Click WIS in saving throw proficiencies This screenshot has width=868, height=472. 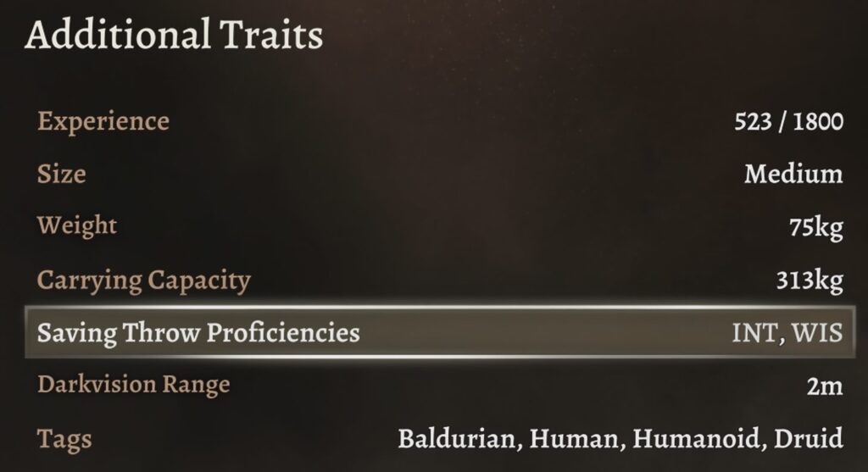(x=817, y=333)
